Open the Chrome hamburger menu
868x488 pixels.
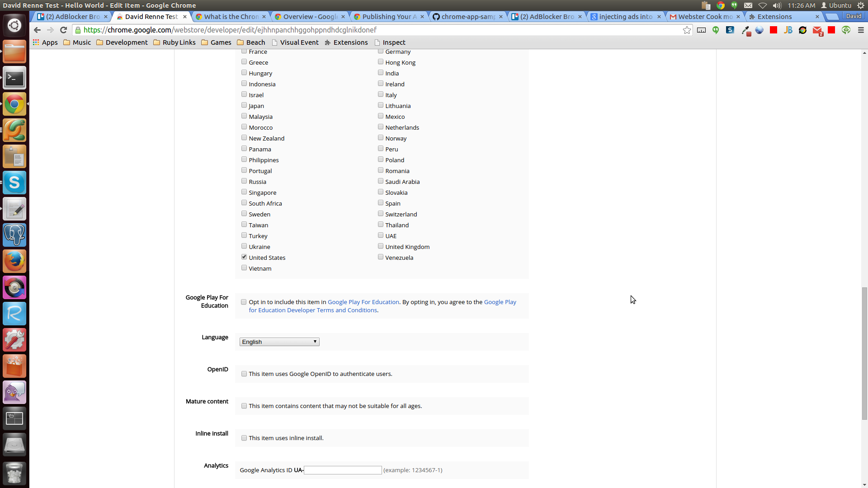[x=861, y=30]
